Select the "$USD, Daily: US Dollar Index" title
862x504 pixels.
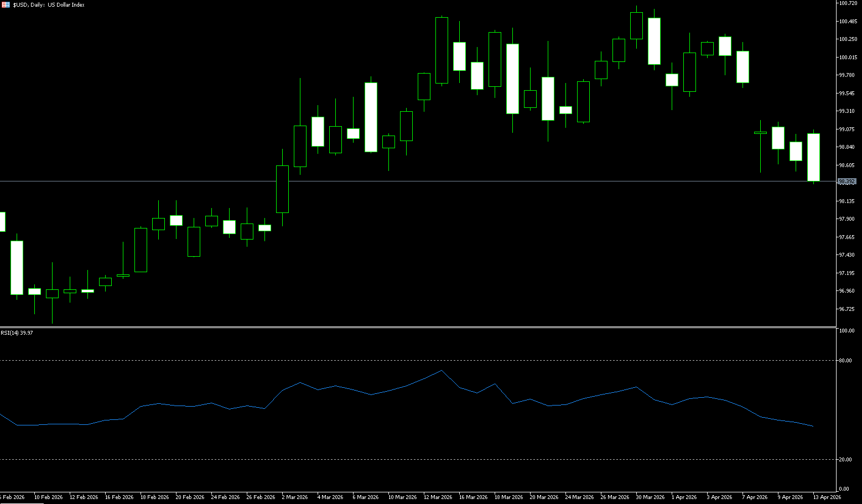[49, 4]
